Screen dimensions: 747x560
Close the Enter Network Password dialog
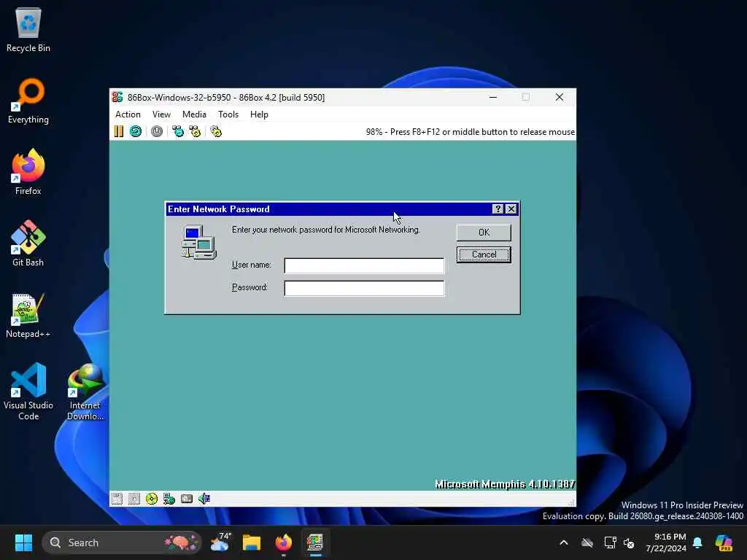(511, 209)
